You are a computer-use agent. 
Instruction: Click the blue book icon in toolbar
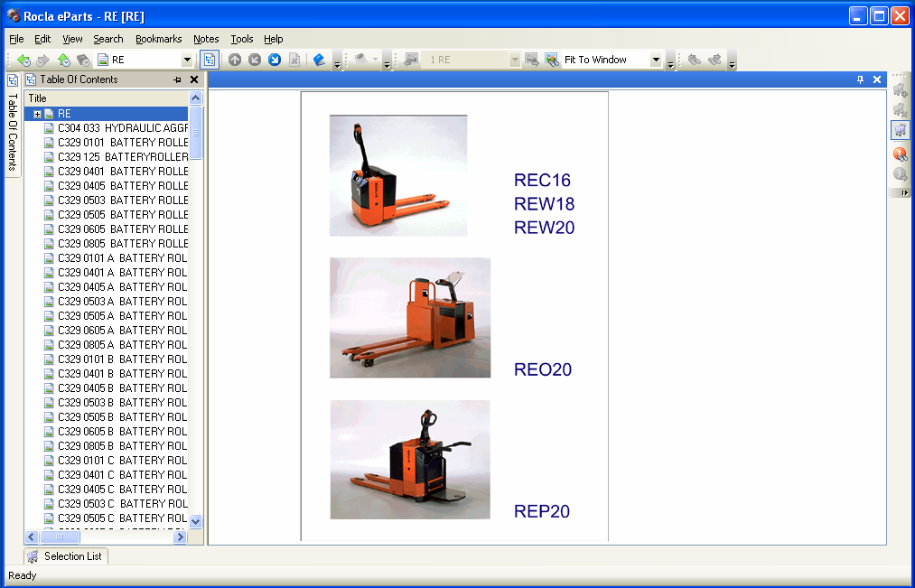[x=319, y=60]
